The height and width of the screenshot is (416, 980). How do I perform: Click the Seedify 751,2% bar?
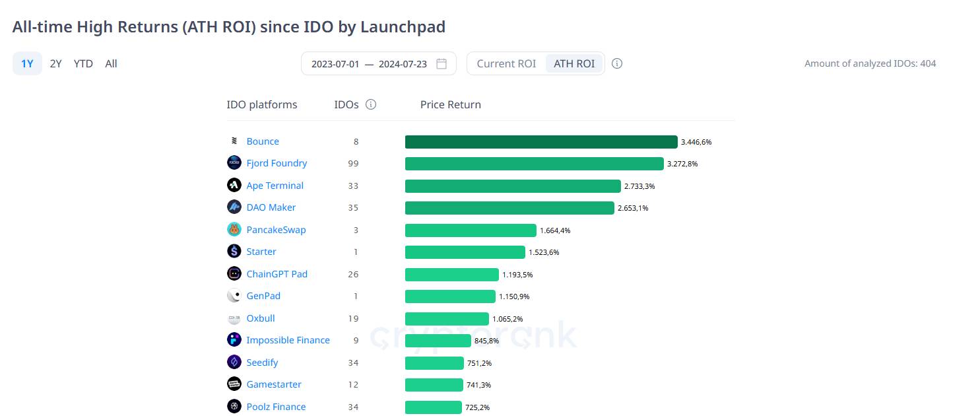click(434, 363)
